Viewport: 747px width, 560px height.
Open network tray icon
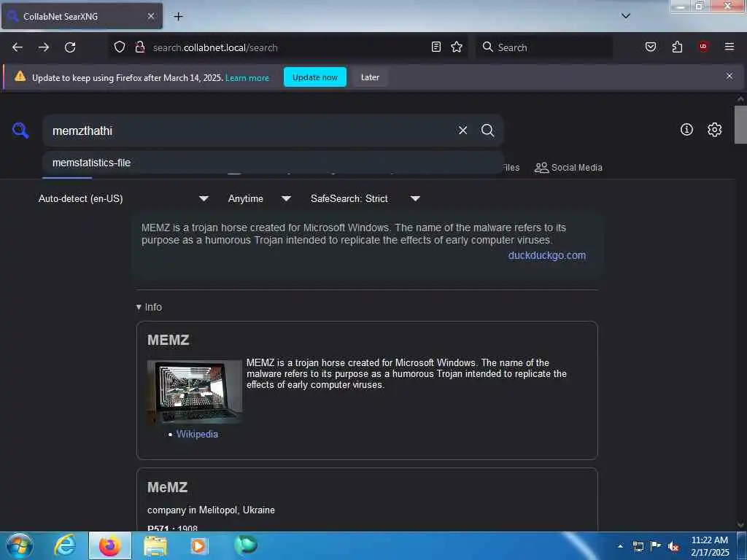pos(638,546)
